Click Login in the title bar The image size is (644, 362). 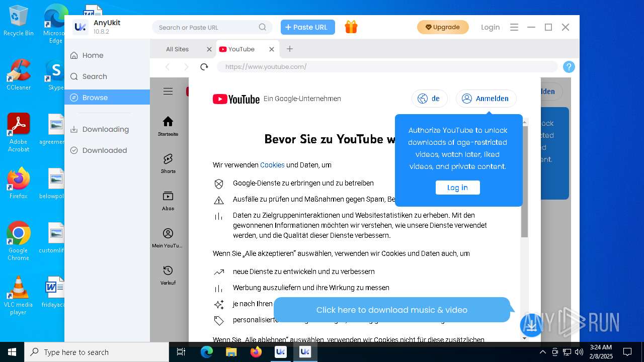pyautogui.click(x=490, y=27)
